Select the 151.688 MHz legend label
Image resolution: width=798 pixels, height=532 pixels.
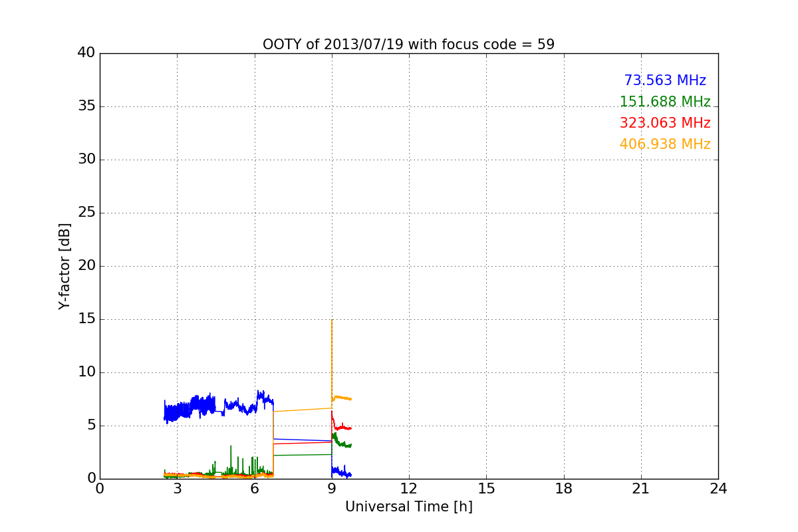[x=665, y=102]
